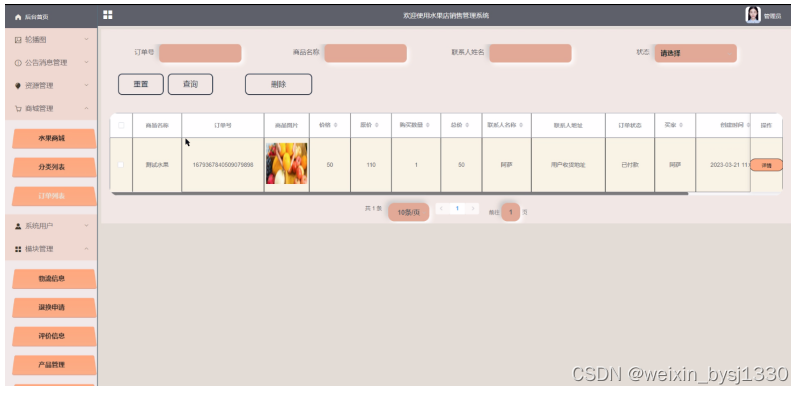Open the 10条/页 page size dropdown

408,212
